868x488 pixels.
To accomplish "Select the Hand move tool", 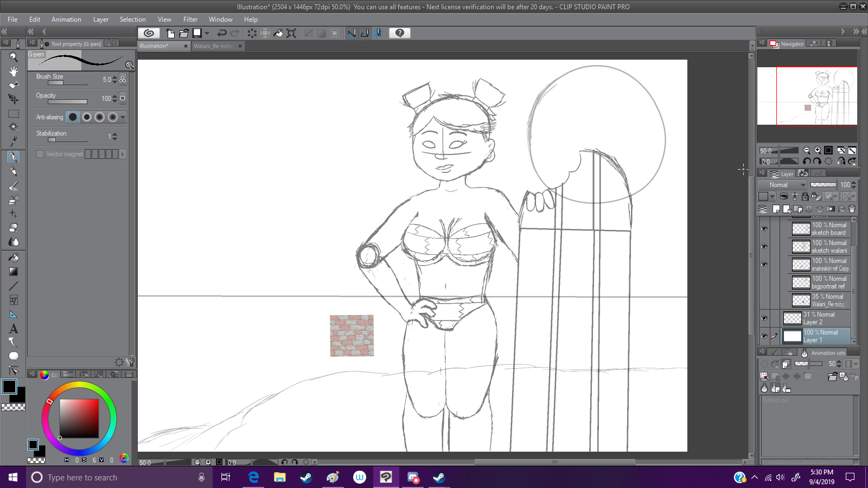I will (14, 71).
